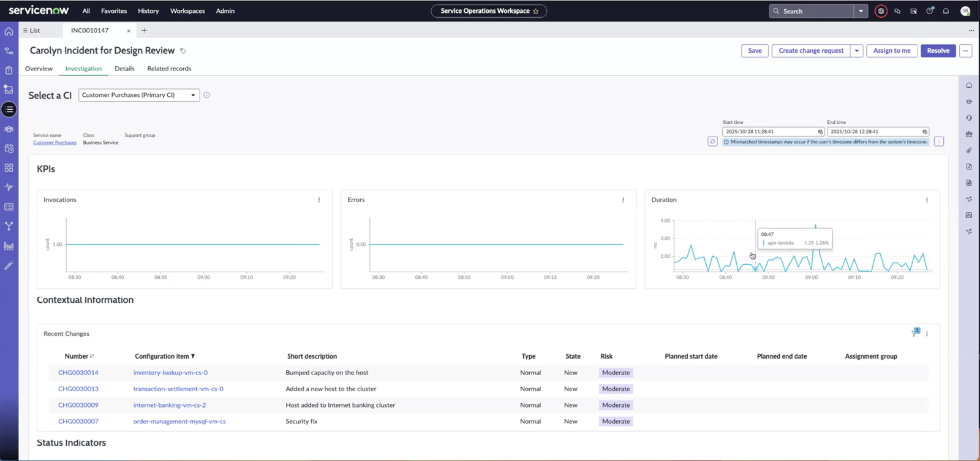Open change CHG0030014
The image size is (980, 461).
coord(78,373)
